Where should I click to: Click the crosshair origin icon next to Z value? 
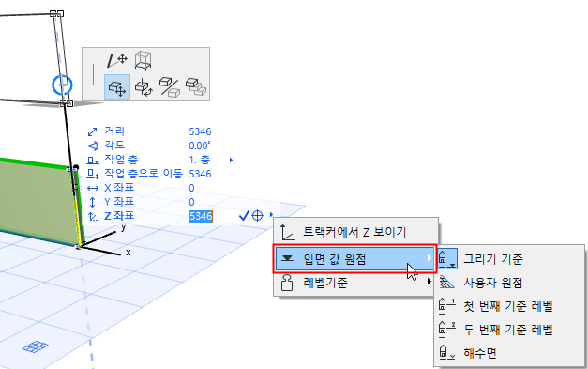(x=257, y=215)
